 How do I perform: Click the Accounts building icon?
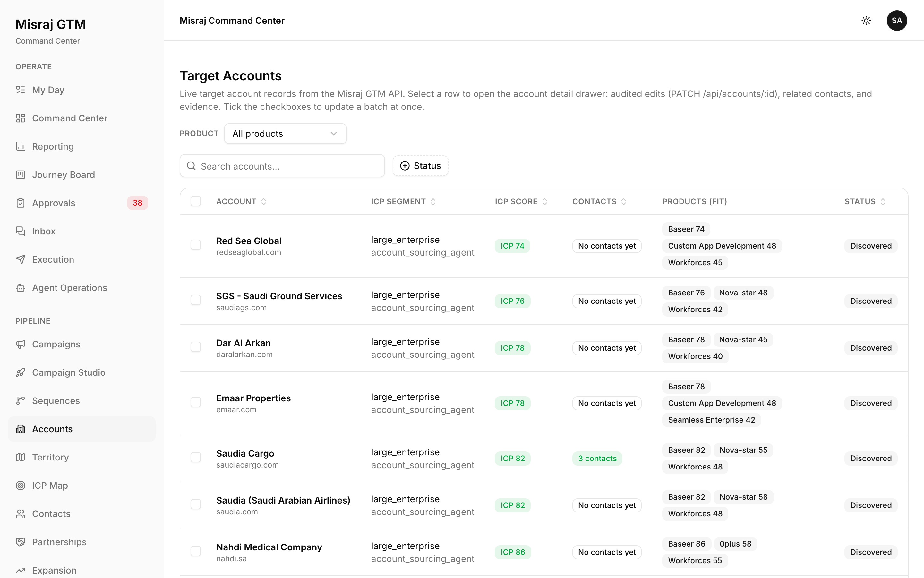tap(21, 429)
